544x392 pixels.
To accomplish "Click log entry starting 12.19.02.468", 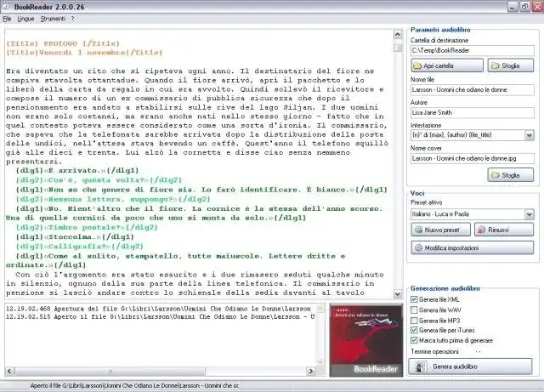I will pyautogui.click(x=158, y=309).
